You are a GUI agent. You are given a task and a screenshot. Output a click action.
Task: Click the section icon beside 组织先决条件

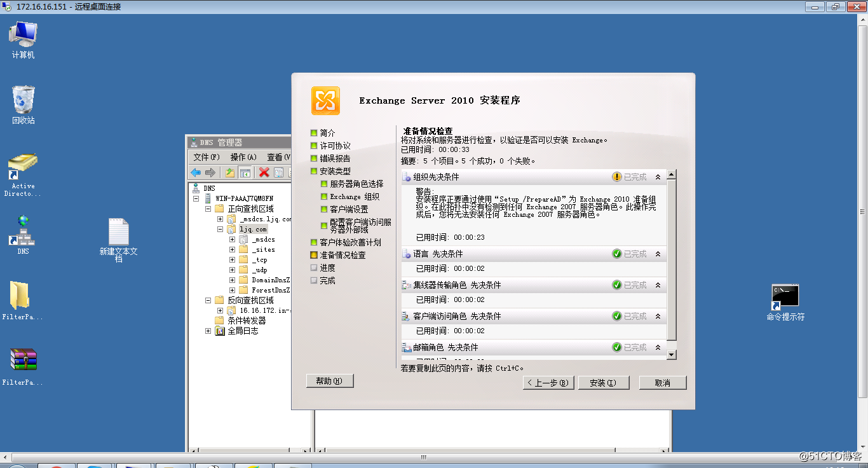point(407,177)
